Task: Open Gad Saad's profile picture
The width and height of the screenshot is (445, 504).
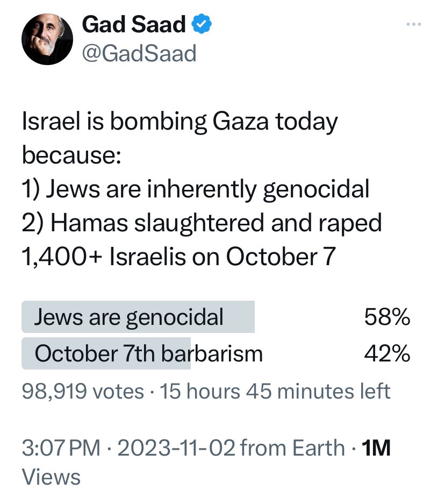Action: point(47,39)
